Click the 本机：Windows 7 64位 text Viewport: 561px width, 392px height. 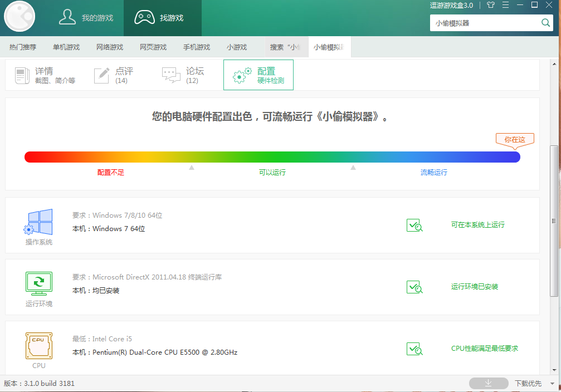pos(109,229)
